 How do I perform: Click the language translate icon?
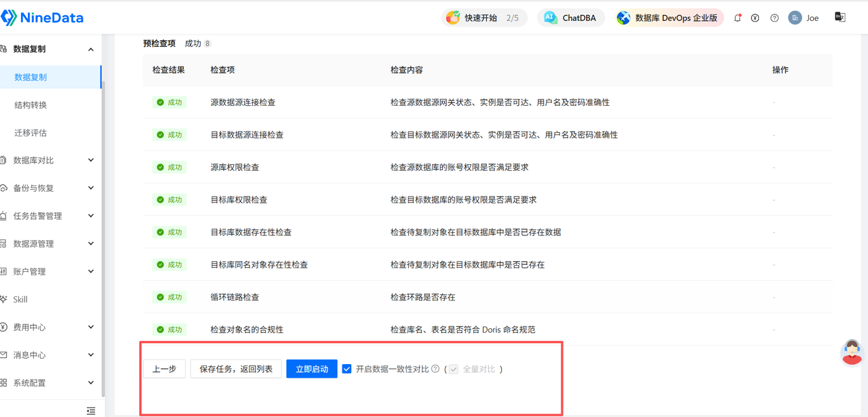pyautogui.click(x=840, y=18)
